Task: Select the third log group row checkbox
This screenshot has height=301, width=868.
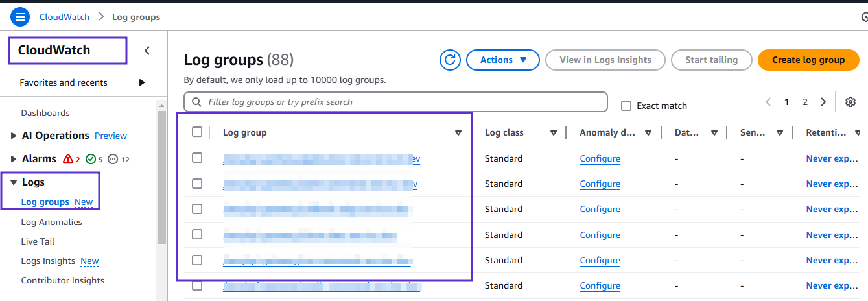Action: 197,209
